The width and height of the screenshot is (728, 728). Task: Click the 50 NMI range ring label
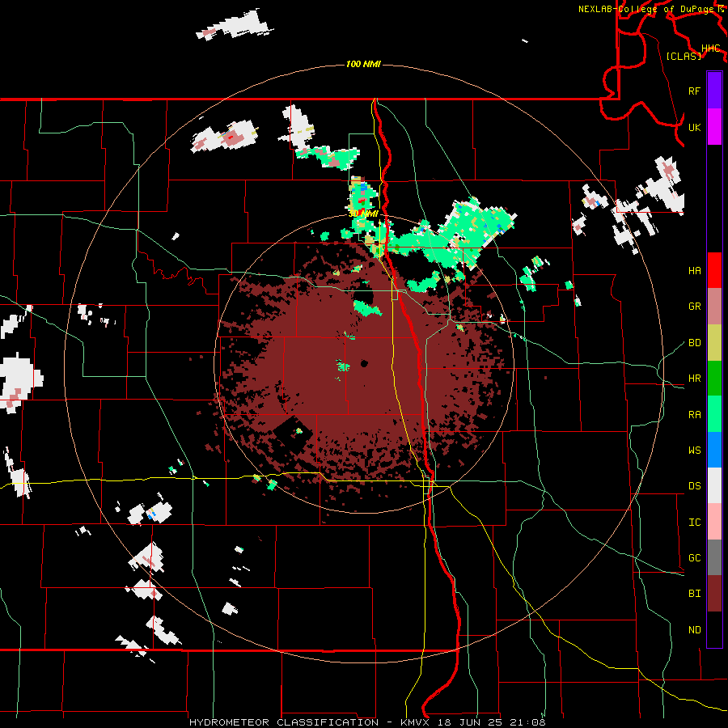[363, 214]
